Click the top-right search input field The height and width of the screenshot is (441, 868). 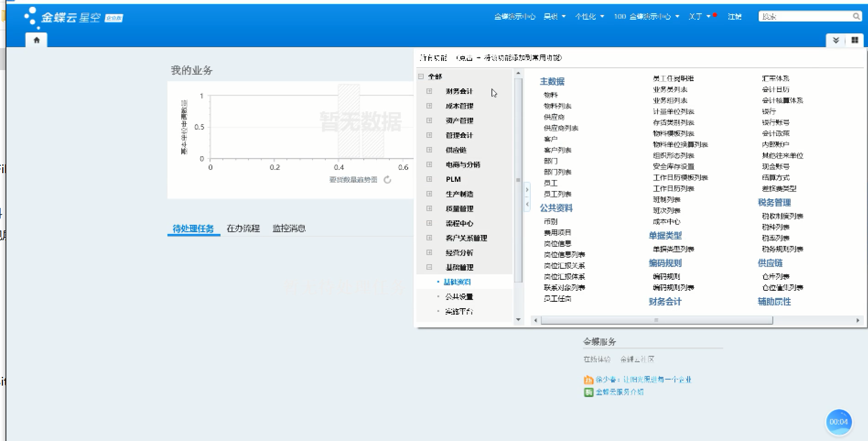click(x=804, y=16)
